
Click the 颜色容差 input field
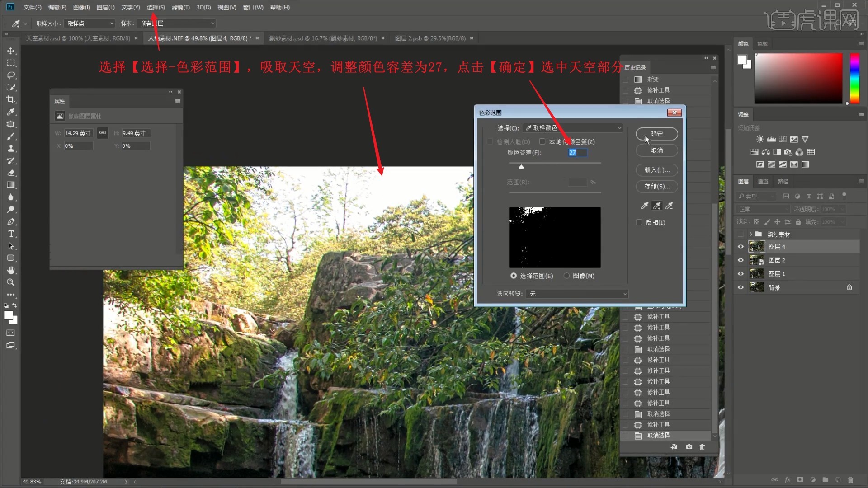point(577,153)
